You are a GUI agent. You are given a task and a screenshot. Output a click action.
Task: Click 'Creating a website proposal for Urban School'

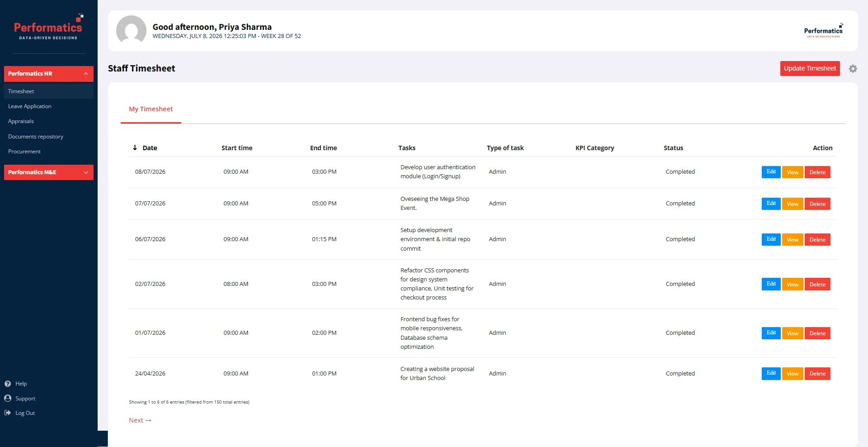click(437, 374)
